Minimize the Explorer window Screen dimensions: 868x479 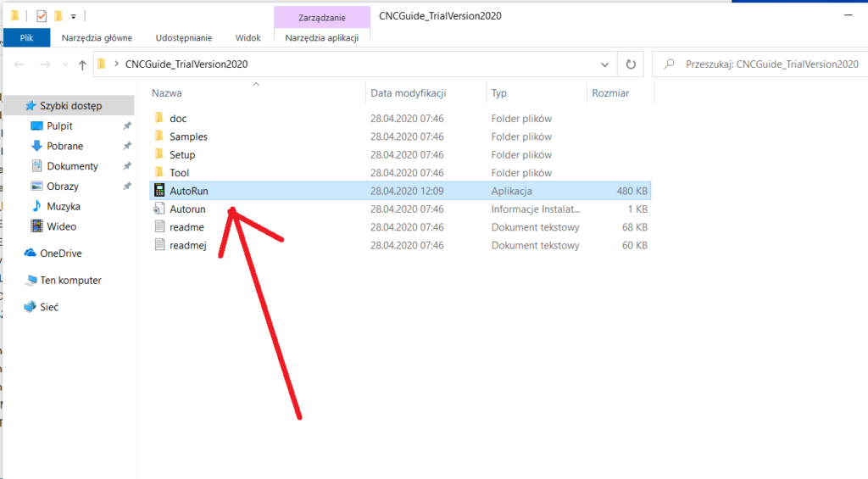tap(848, 15)
